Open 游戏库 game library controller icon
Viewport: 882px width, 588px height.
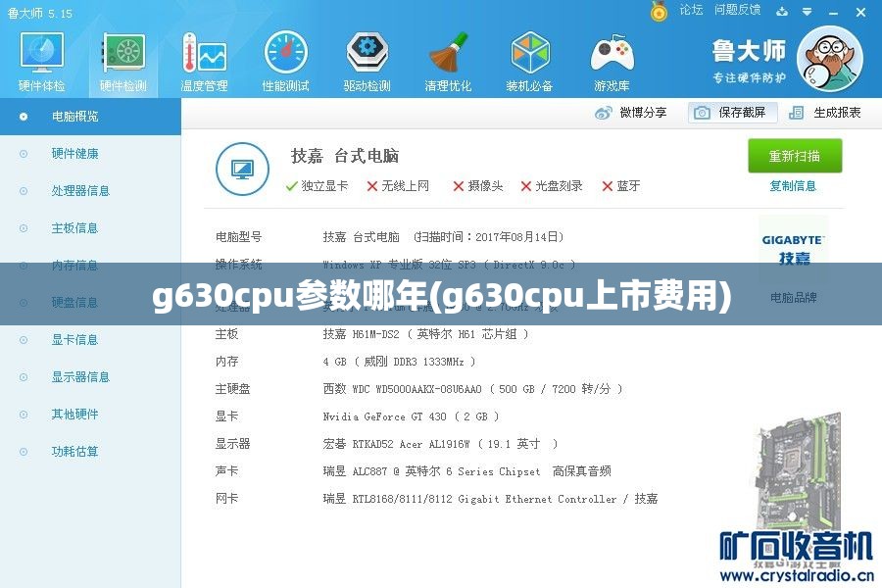pos(612,62)
